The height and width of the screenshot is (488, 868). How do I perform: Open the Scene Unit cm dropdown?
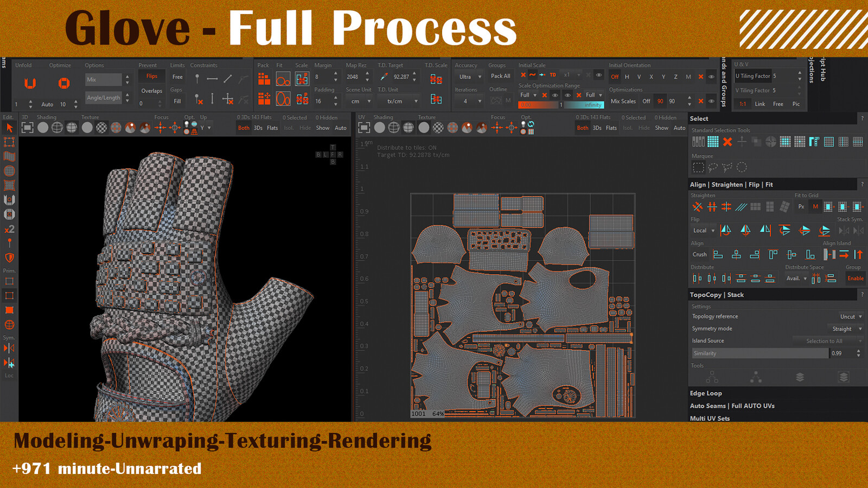tap(359, 101)
